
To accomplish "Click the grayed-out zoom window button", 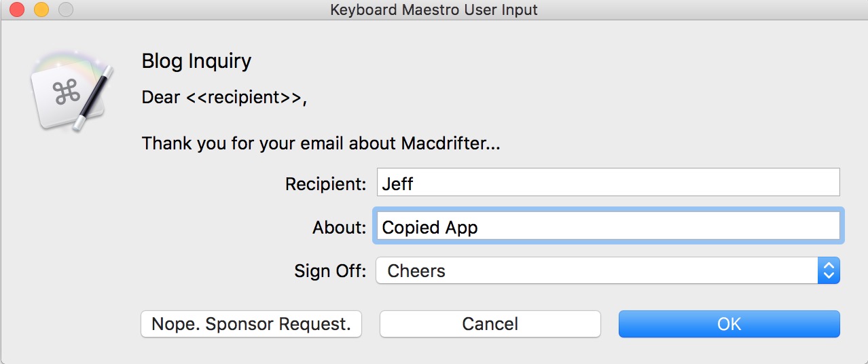I will [x=65, y=10].
